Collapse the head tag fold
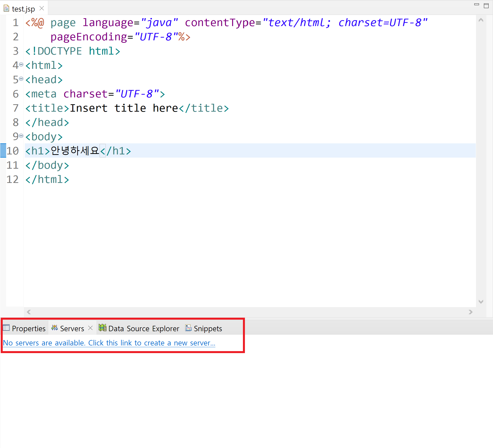 (x=21, y=79)
